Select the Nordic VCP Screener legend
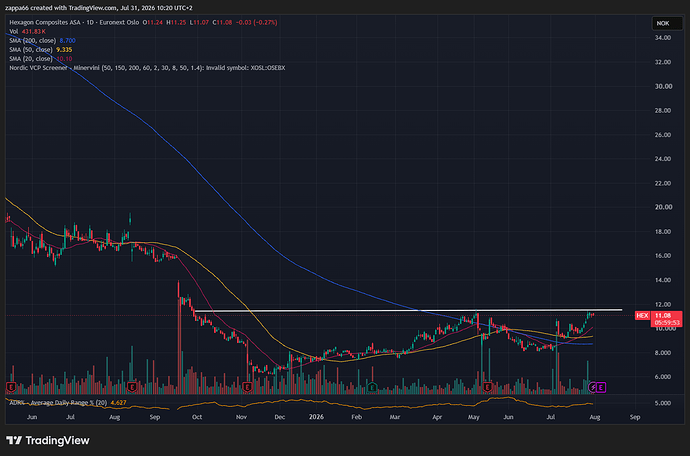The image size is (690, 456). 147,68
